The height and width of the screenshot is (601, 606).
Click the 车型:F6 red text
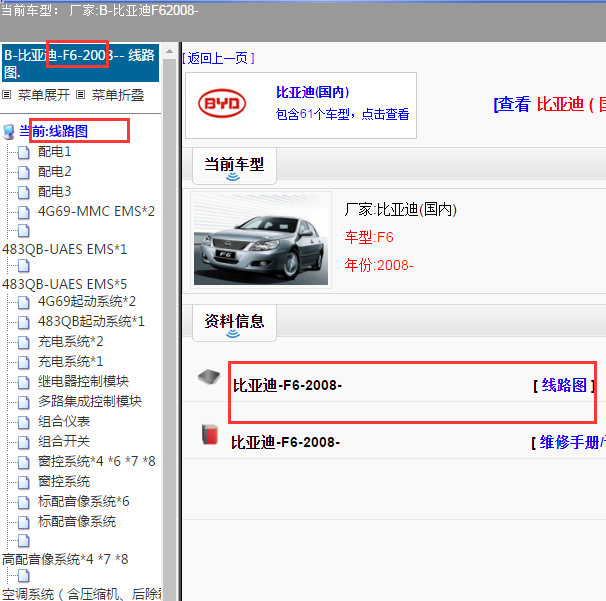pos(369,237)
